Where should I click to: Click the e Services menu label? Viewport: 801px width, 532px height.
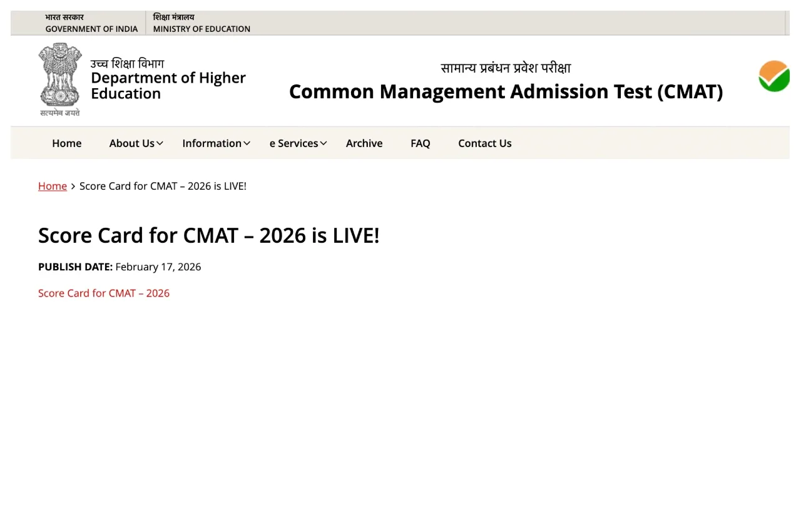293,143
